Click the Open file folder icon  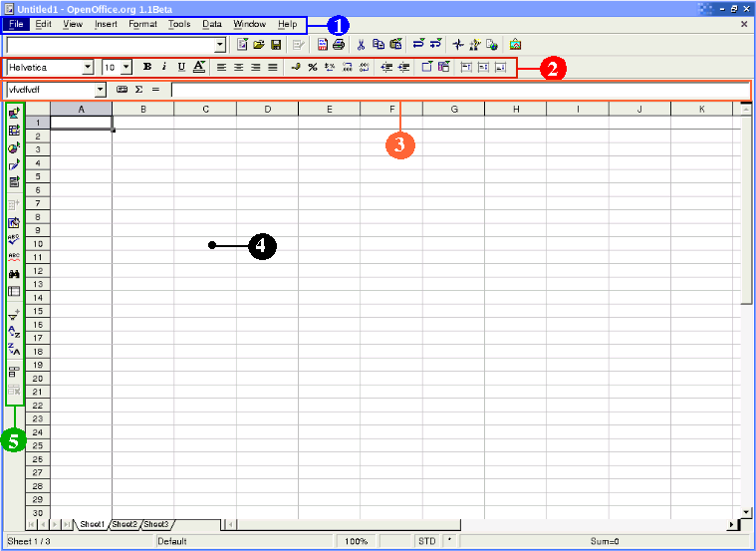[x=258, y=45]
